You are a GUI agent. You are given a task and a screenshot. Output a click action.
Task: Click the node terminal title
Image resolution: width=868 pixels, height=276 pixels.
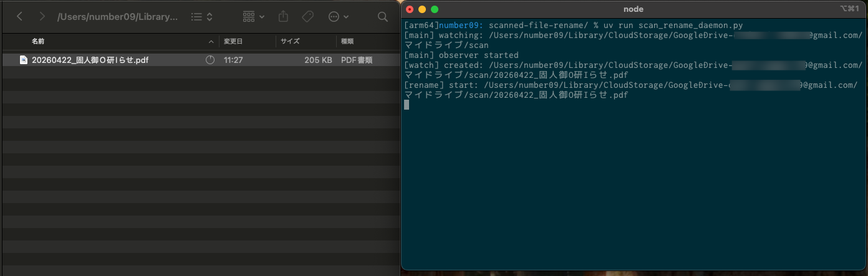click(x=633, y=9)
